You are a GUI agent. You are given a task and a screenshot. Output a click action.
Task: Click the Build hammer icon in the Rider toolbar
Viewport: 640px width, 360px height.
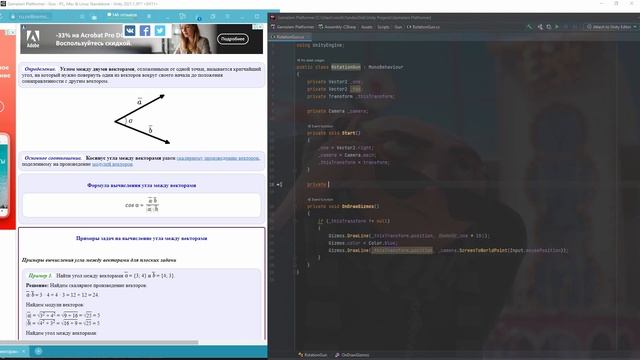click(x=530, y=27)
